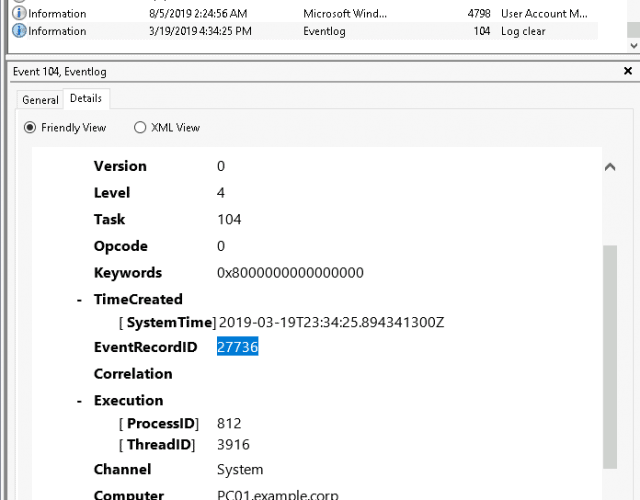Click the Level value 4
The height and width of the screenshot is (500, 640).
[x=221, y=193]
